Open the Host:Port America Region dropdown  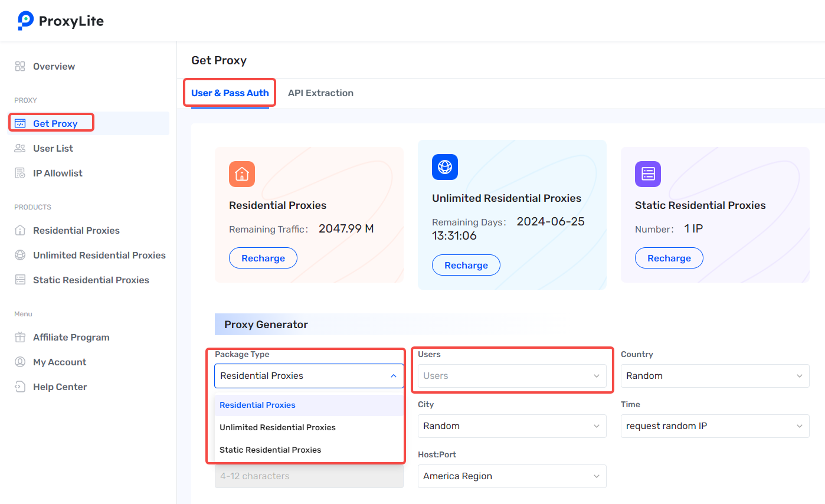(512, 476)
